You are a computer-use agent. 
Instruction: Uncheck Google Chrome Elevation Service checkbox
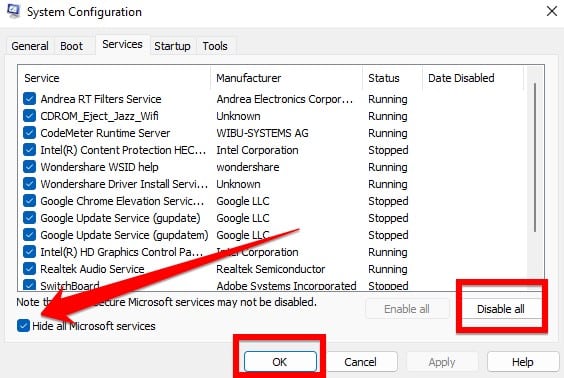tap(29, 201)
